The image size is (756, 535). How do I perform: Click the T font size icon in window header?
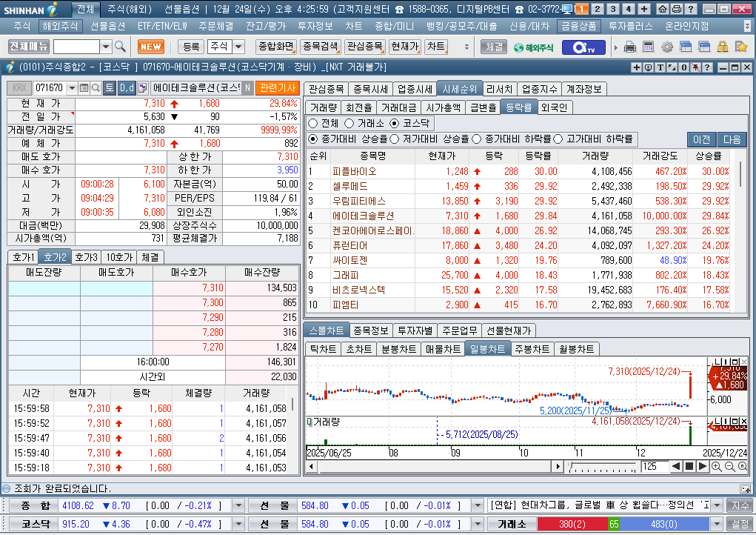(x=660, y=67)
